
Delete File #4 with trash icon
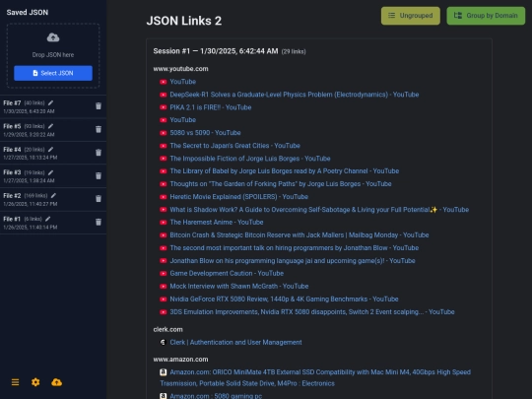click(99, 153)
